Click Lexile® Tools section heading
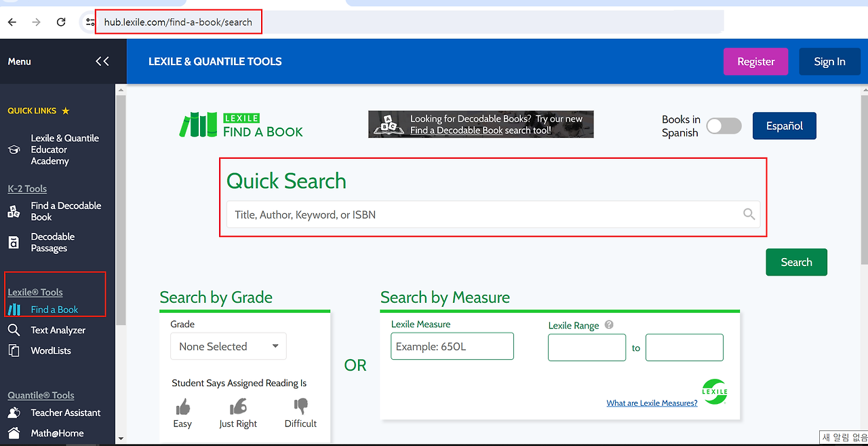 [35, 292]
